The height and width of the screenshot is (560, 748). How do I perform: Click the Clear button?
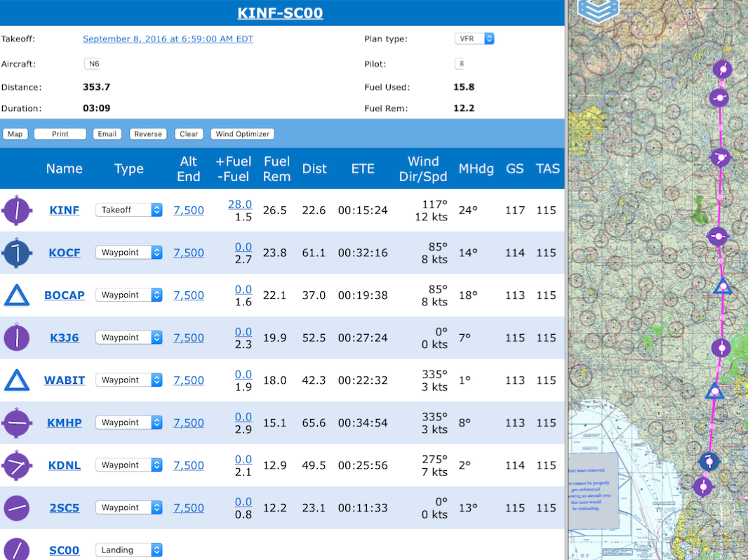(x=189, y=134)
